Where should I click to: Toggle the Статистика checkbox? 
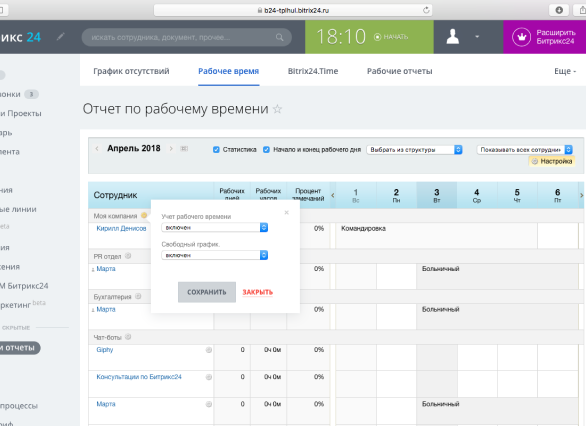(x=216, y=149)
